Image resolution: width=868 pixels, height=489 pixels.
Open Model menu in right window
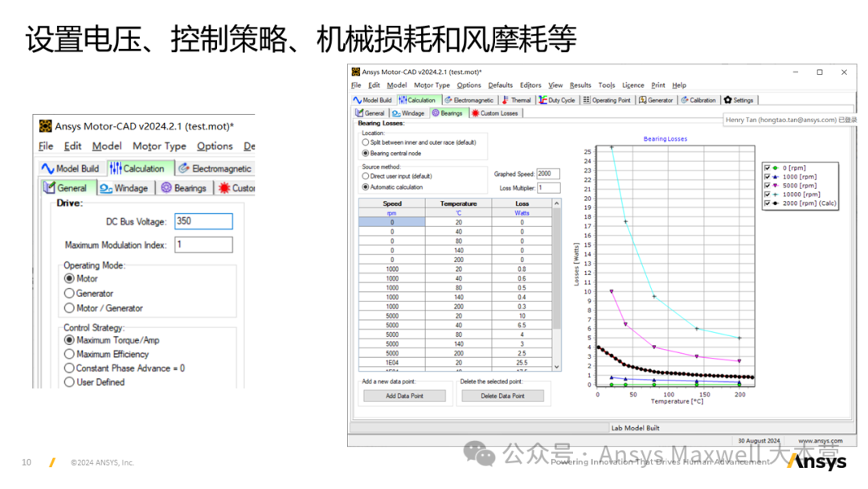(x=396, y=85)
